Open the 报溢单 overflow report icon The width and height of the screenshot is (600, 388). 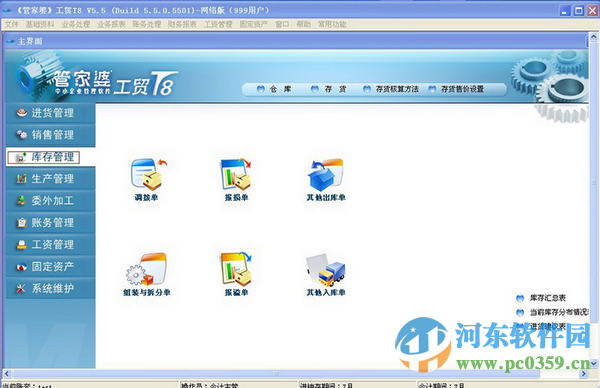pos(236,269)
